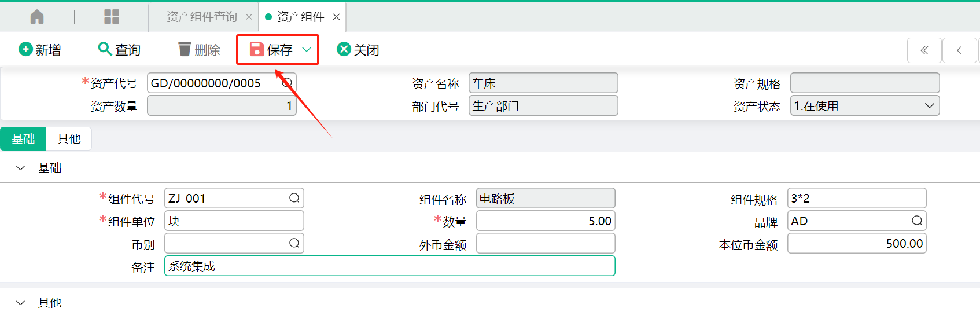Switch to 资产组件查询 tab

click(202, 17)
